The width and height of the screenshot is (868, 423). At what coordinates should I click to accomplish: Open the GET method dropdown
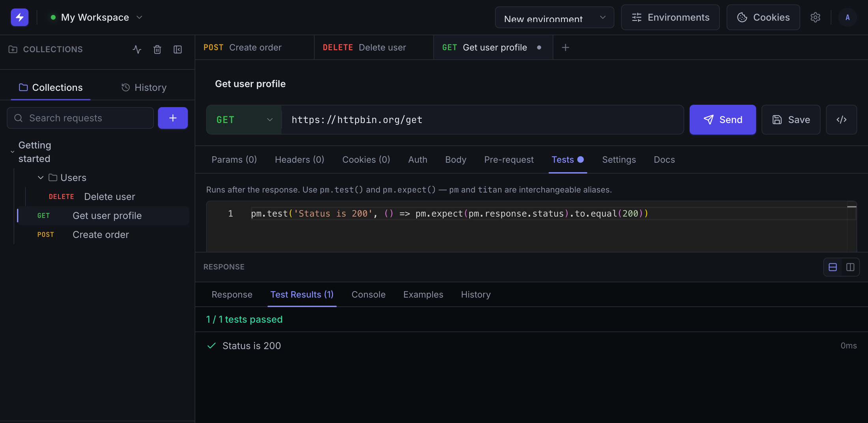click(244, 120)
